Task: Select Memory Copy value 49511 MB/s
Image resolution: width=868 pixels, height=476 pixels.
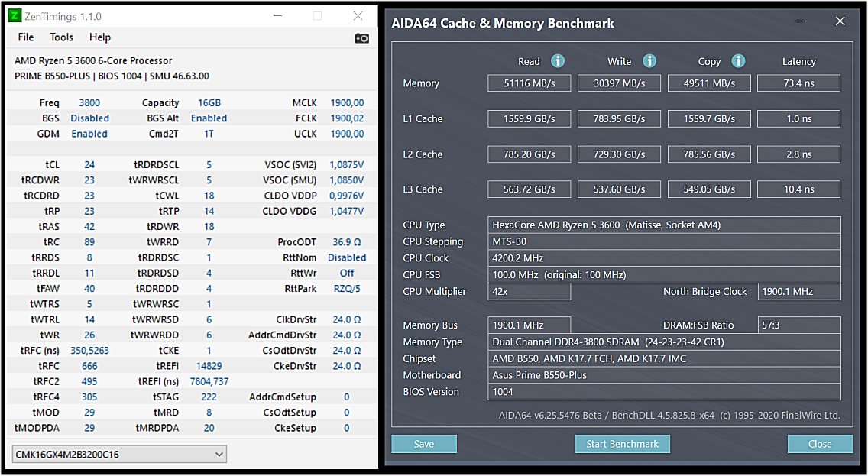Action: coord(709,83)
